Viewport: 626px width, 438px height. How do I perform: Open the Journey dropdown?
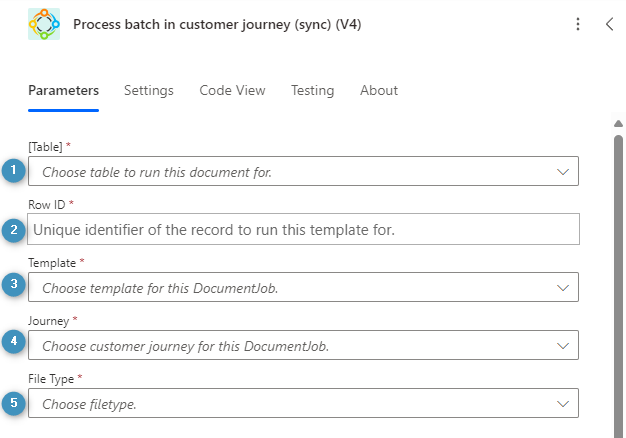pyautogui.click(x=303, y=345)
